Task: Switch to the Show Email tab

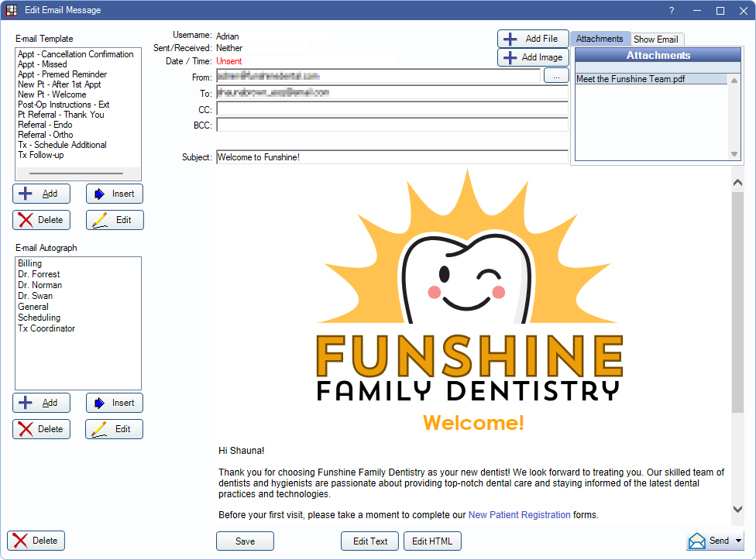Action: pyautogui.click(x=657, y=39)
